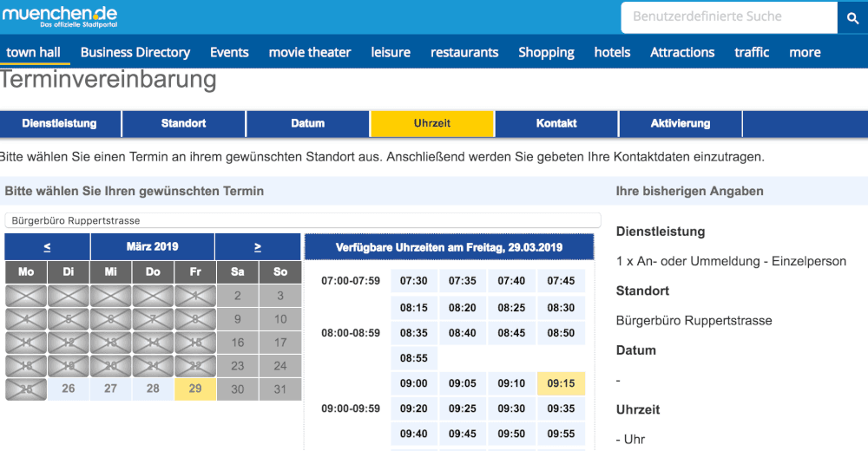Click the search magnifier icon
868x451 pixels.
[x=852, y=17]
